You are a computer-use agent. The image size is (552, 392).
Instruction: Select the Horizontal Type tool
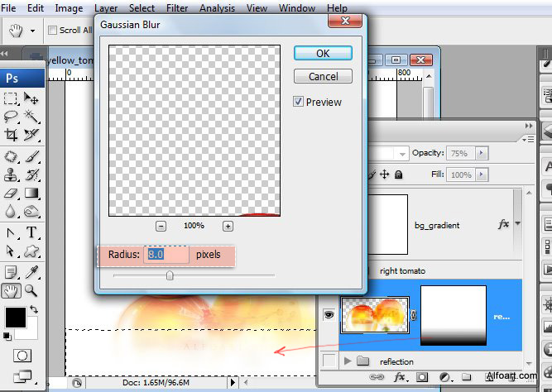pos(32,232)
